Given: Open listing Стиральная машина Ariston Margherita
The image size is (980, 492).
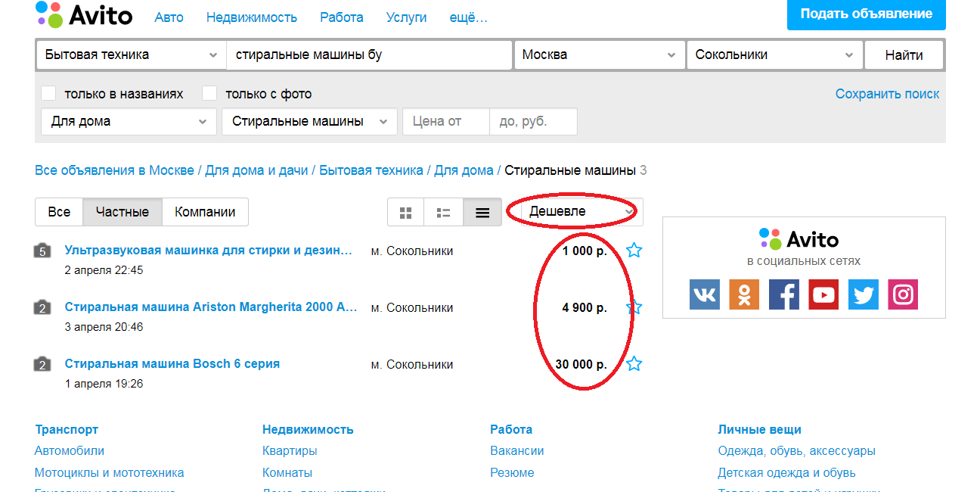Looking at the screenshot, I should [211, 307].
